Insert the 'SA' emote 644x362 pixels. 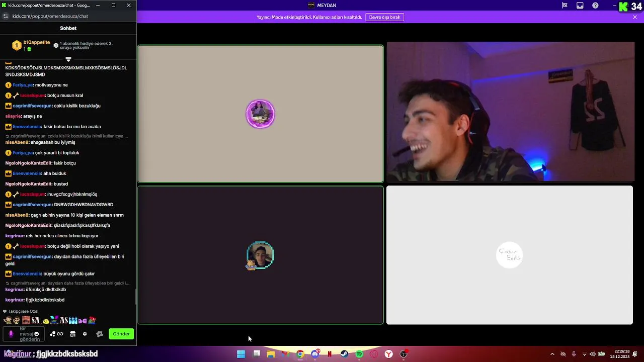click(35, 320)
